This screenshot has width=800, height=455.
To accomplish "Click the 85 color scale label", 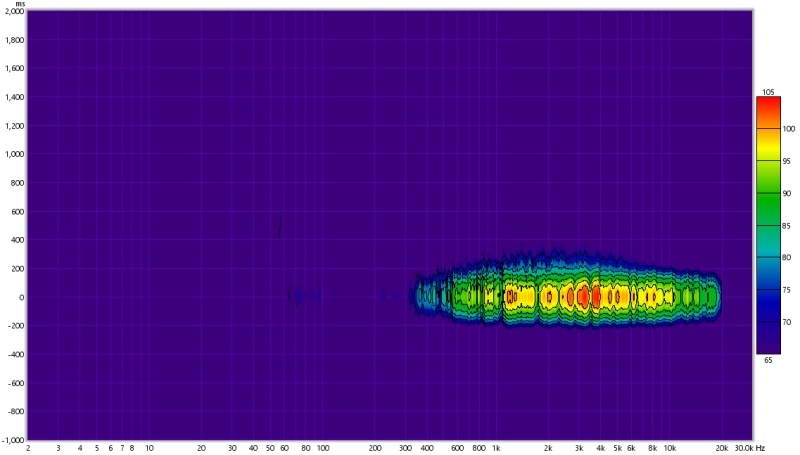I will coord(786,225).
